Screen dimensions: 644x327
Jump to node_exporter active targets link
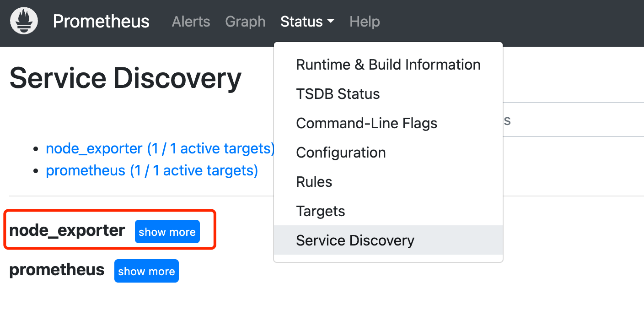[x=160, y=149]
